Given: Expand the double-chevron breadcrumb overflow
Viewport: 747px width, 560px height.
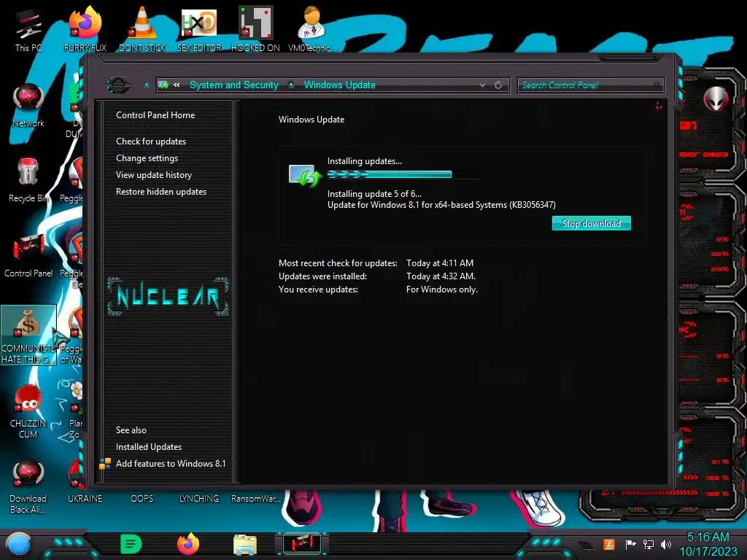Looking at the screenshot, I should [x=177, y=85].
